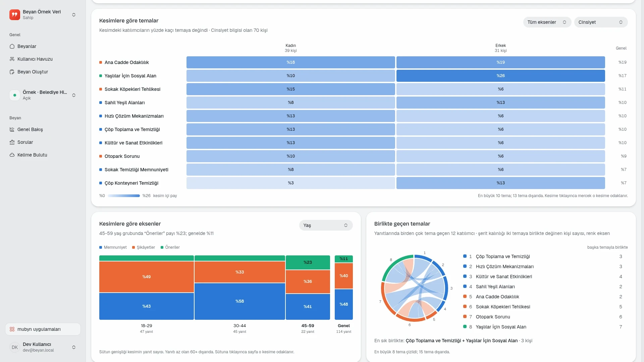Open the Yaş segment dropdown

click(x=326, y=225)
